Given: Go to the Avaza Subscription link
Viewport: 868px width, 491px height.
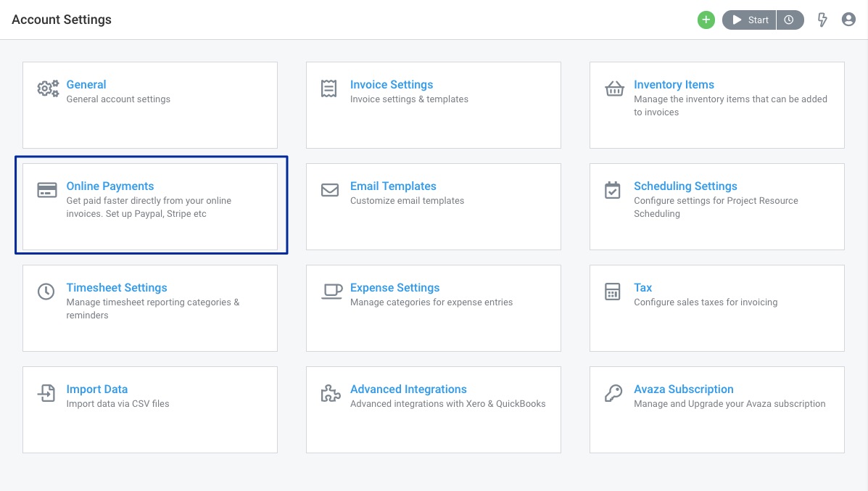Looking at the screenshot, I should [x=684, y=389].
